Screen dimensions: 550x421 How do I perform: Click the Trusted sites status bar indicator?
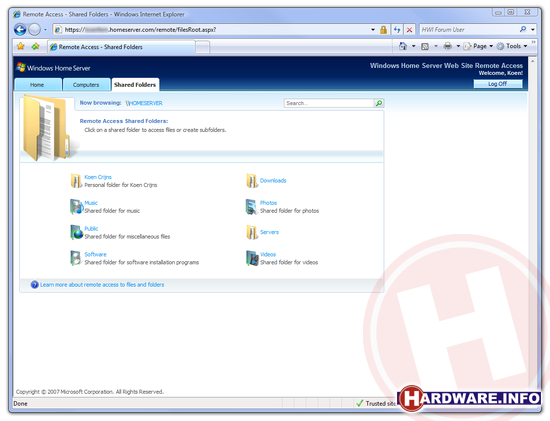[375, 403]
